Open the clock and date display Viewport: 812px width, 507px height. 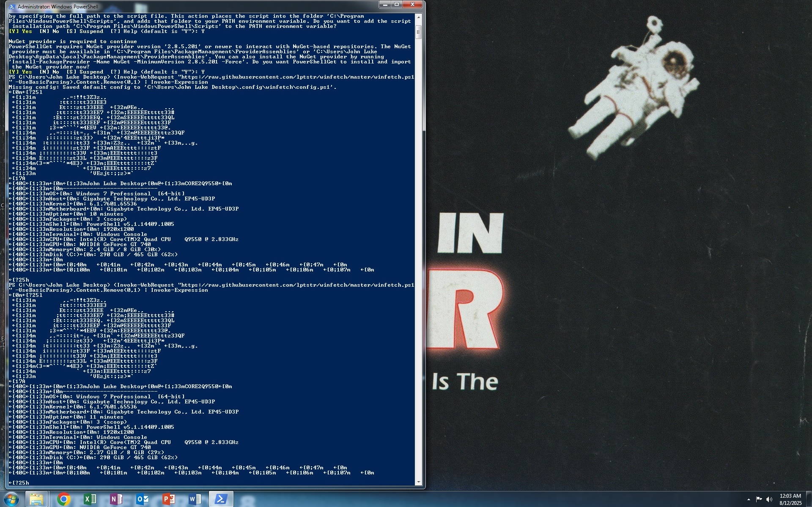pyautogui.click(x=790, y=499)
